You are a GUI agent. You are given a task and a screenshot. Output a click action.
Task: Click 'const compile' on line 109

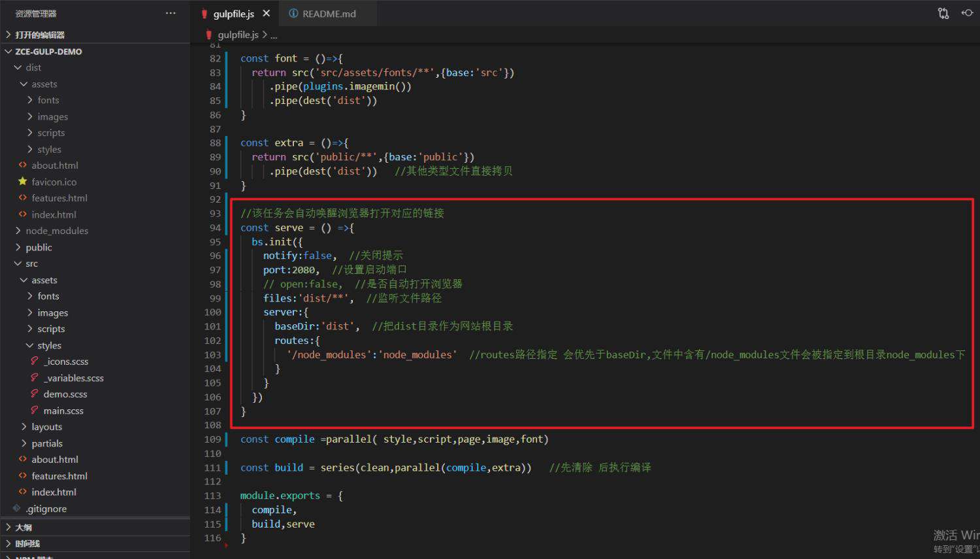pyautogui.click(x=278, y=439)
